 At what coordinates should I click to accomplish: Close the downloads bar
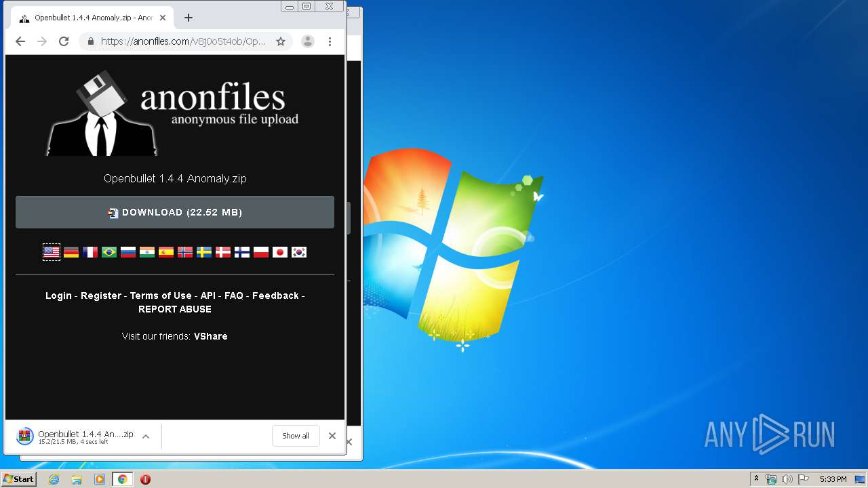click(332, 436)
